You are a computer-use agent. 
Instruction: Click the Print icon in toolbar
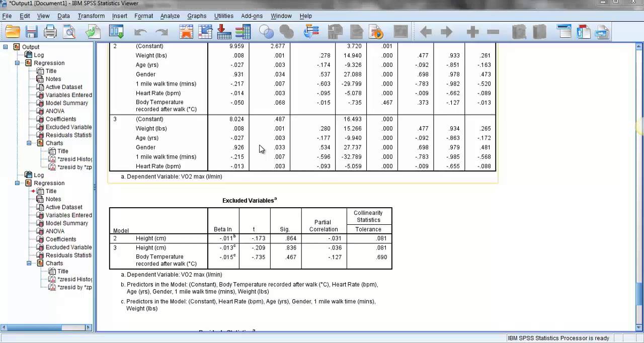(x=50, y=32)
